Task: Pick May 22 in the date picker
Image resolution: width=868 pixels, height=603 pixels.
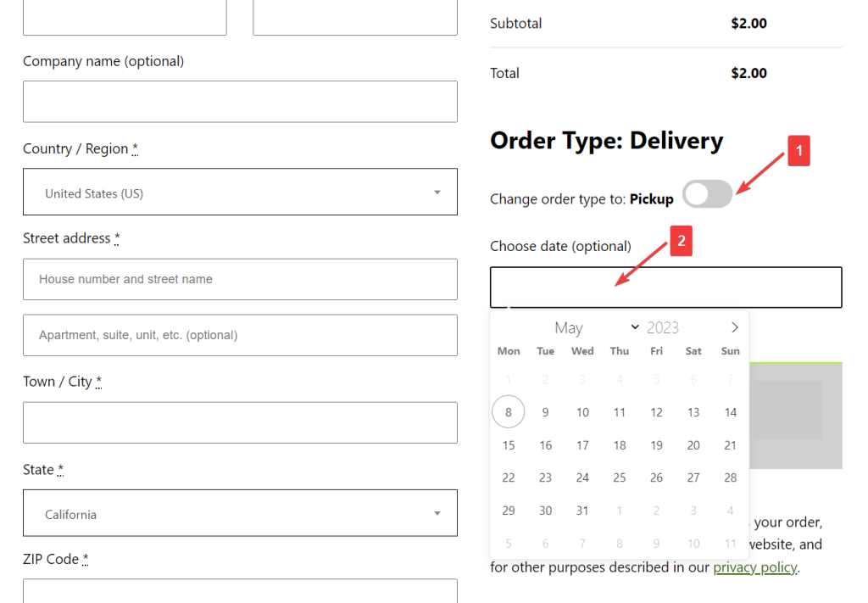Action: pos(509,477)
